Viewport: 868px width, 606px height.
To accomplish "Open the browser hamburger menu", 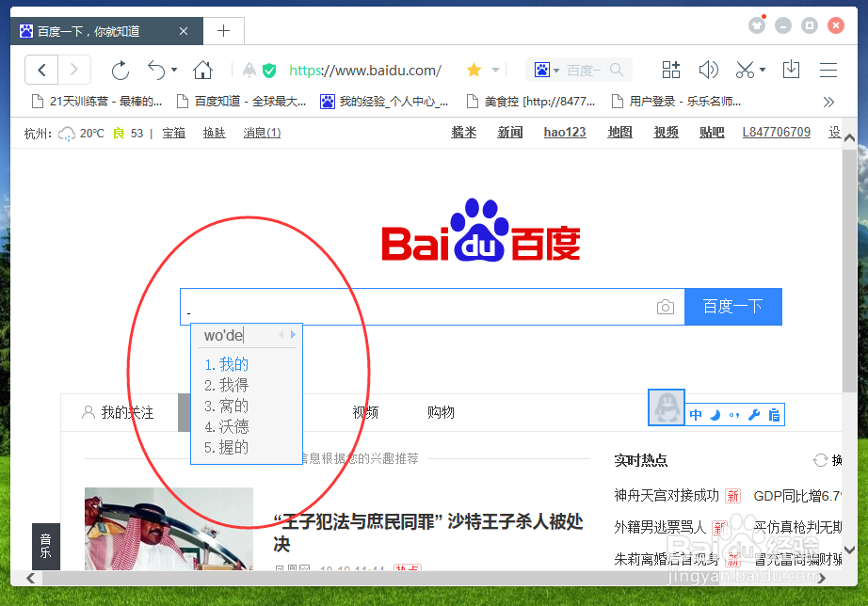I will [x=828, y=71].
